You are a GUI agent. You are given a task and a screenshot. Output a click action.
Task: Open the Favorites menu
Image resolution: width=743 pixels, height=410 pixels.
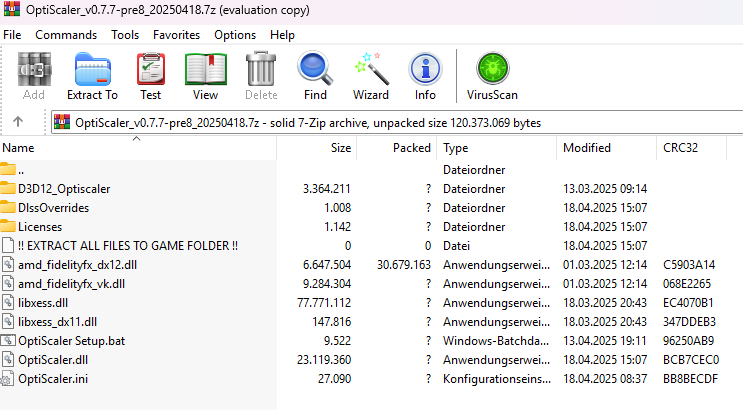tap(176, 35)
